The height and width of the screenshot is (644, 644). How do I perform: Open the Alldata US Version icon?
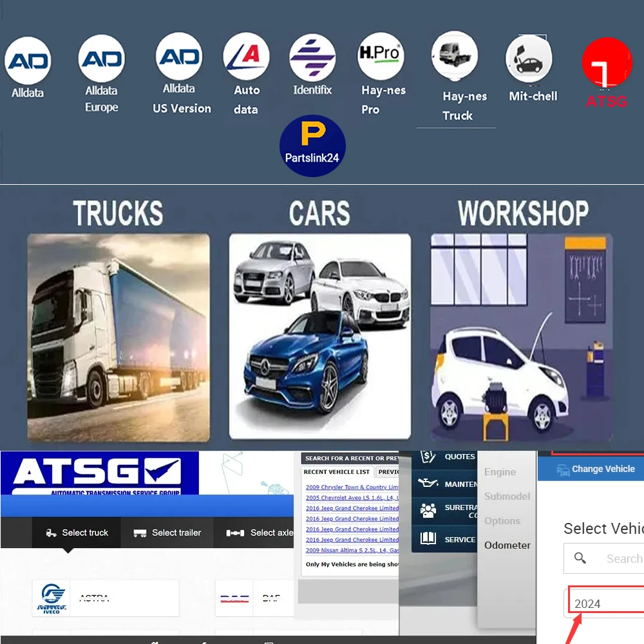click(179, 56)
